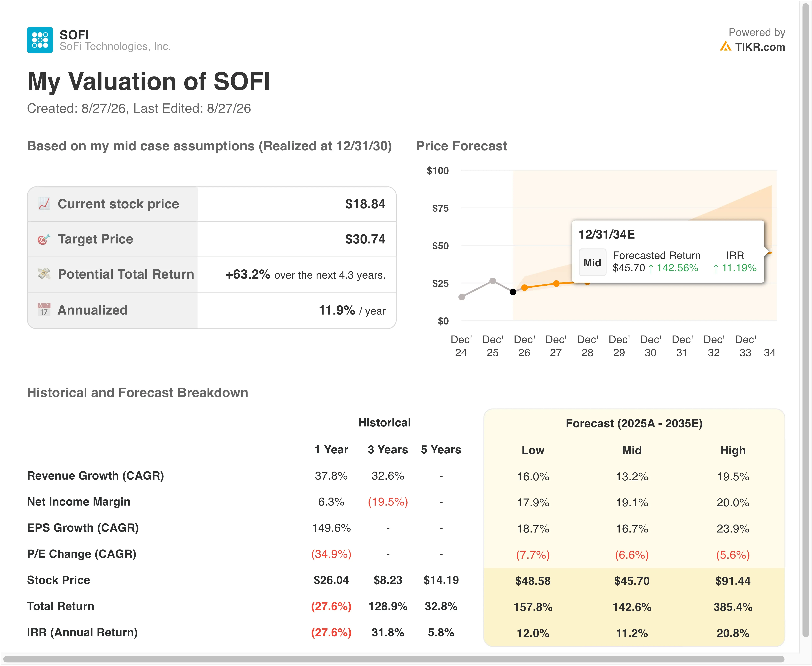The image size is (812, 666).
Task: Click the black current-price point on chart
Action: point(513,292)
